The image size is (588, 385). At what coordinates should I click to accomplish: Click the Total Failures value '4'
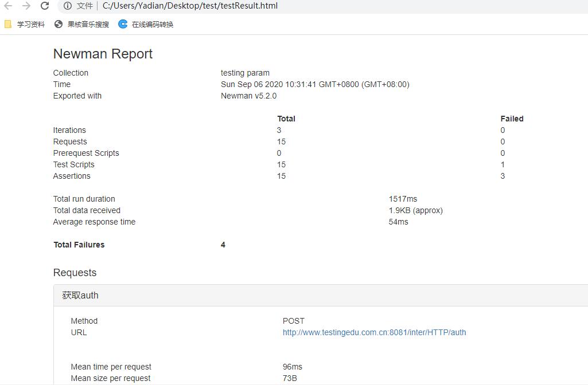[223, 245]
